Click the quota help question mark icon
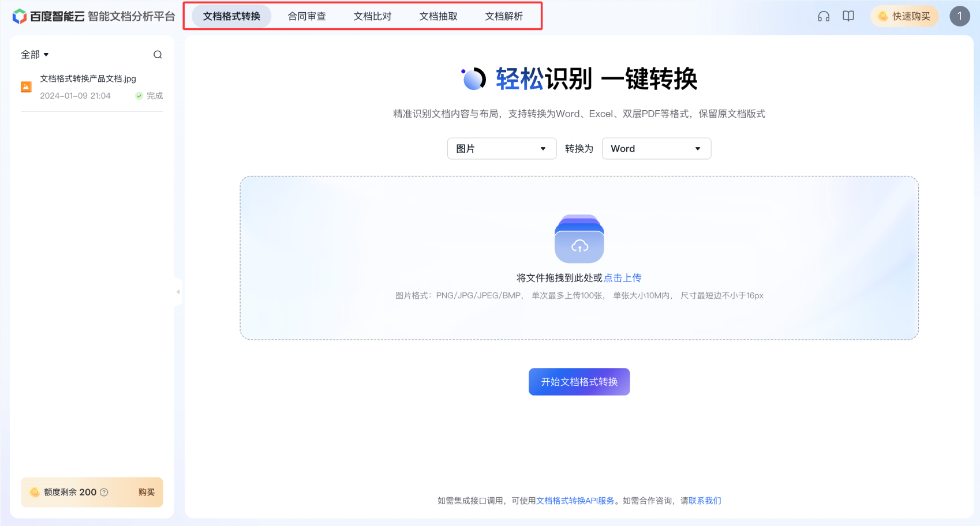 point(104,492)
